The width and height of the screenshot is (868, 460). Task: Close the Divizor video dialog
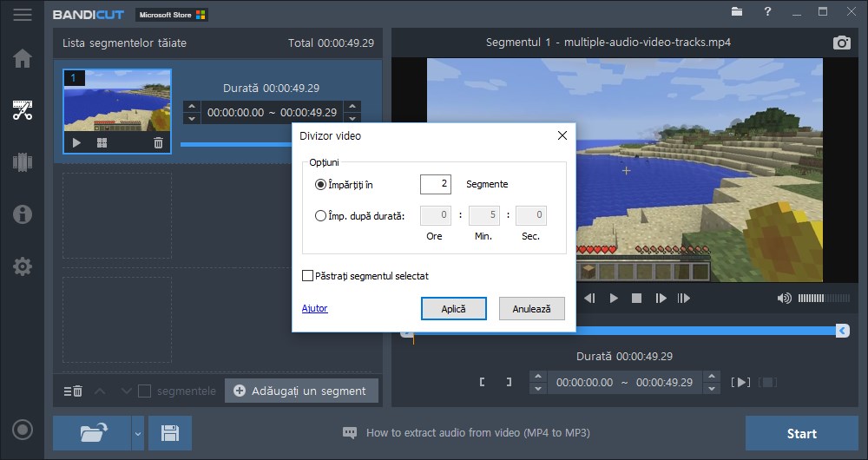[x=562, y=135]
